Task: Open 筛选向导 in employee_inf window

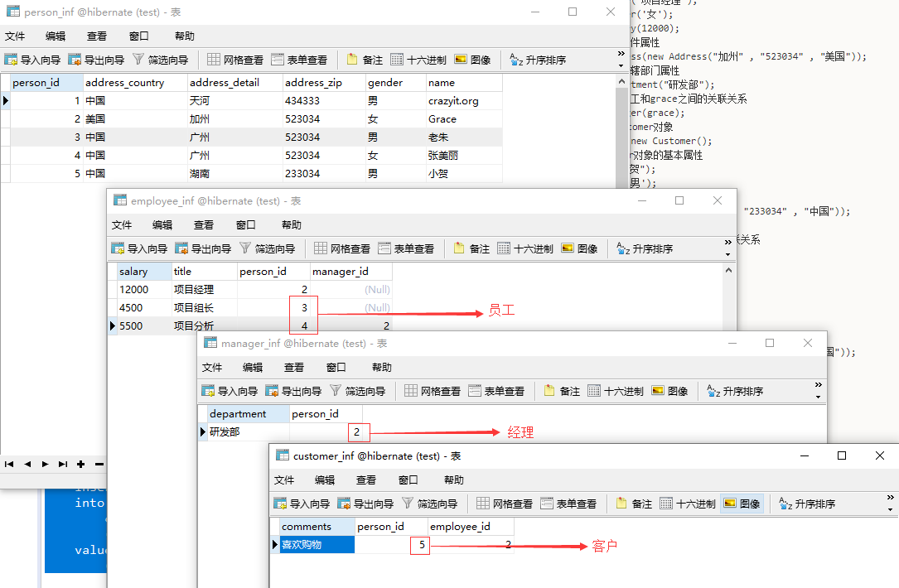Action: tap(267, 248)
